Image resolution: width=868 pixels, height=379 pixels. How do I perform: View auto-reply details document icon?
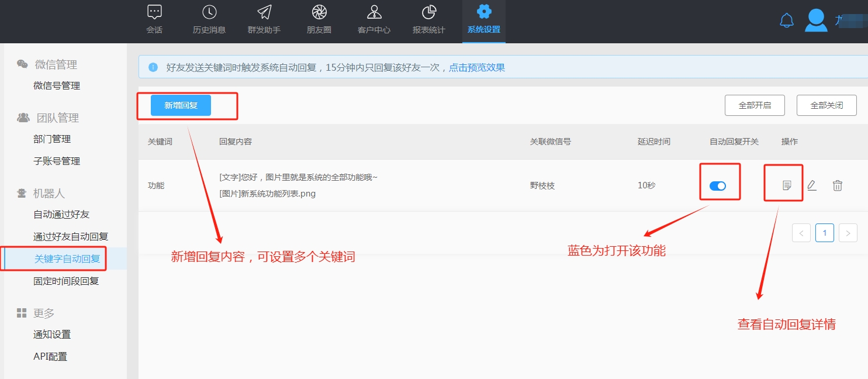[x=787, y=185]
